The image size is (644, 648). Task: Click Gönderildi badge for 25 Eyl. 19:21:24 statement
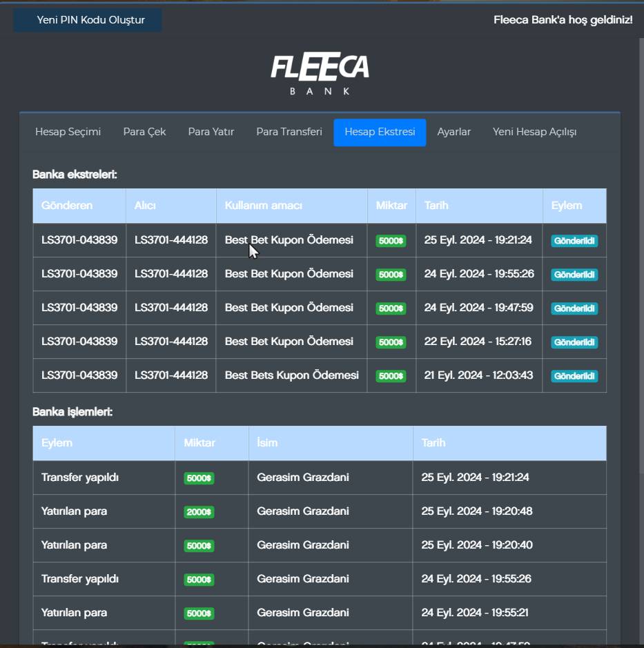(574, 241)
